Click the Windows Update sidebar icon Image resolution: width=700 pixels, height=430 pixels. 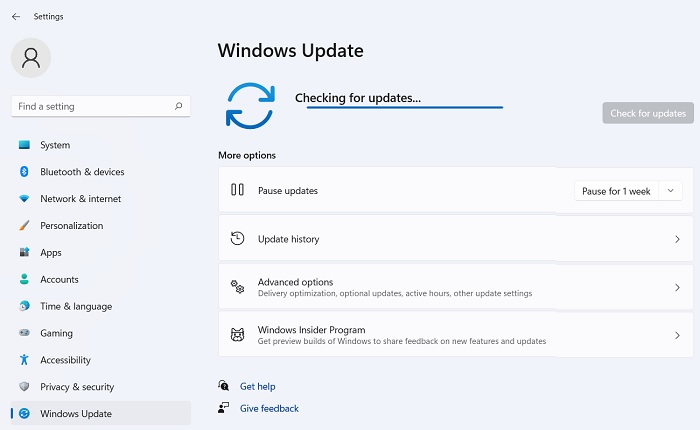(x=24, y=413)
